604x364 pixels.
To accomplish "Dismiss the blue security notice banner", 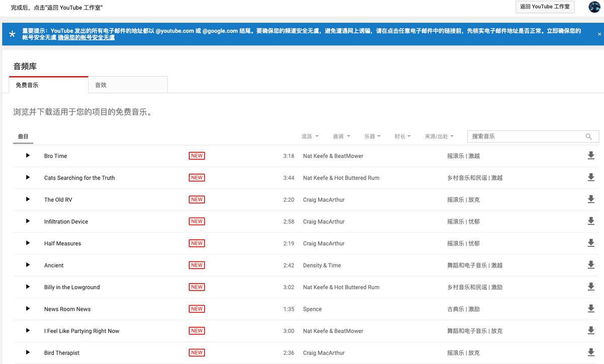I will [x=599, y=34].
